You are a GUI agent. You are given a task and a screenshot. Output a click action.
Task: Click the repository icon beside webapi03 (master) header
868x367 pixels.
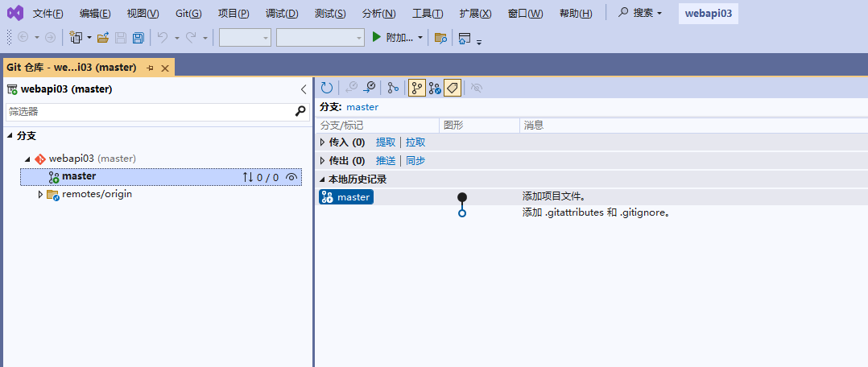click(12, 89)
